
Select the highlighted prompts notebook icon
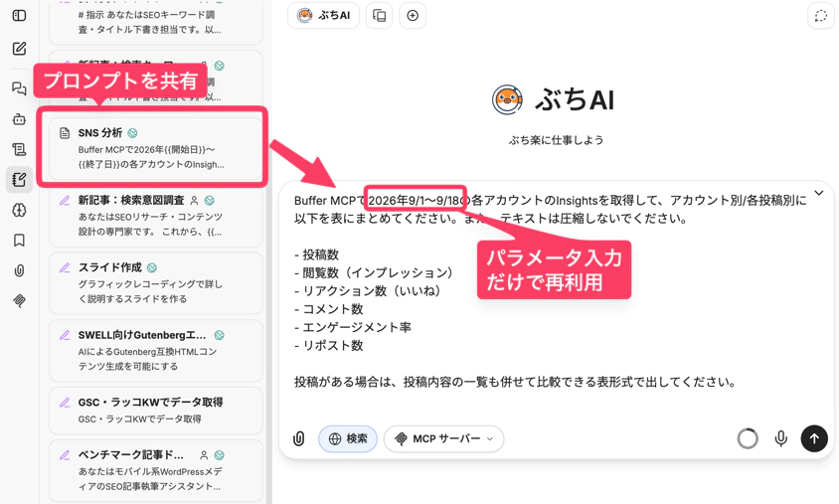coord(19,179)
